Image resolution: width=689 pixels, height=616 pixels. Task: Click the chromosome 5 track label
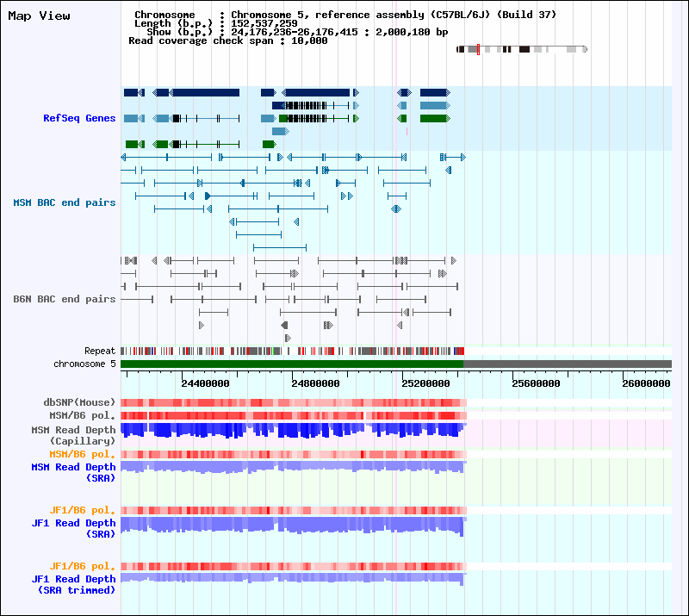[84, 364]
